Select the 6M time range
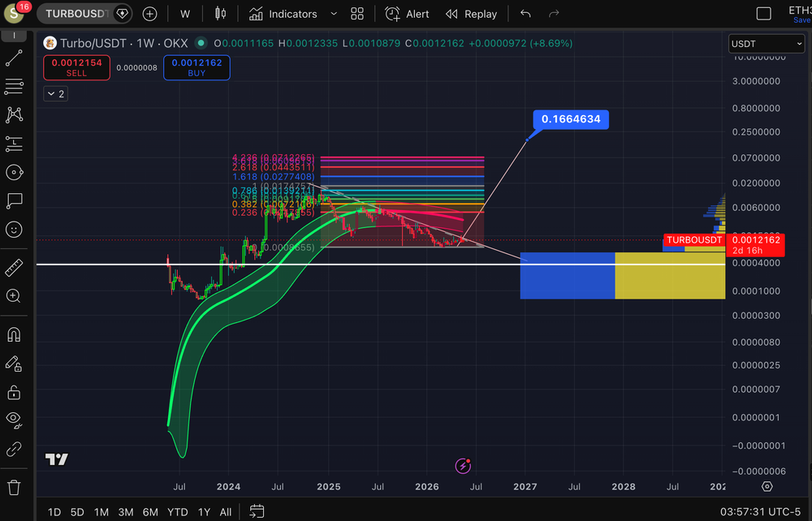812x521 pixels. coord(150,512)
